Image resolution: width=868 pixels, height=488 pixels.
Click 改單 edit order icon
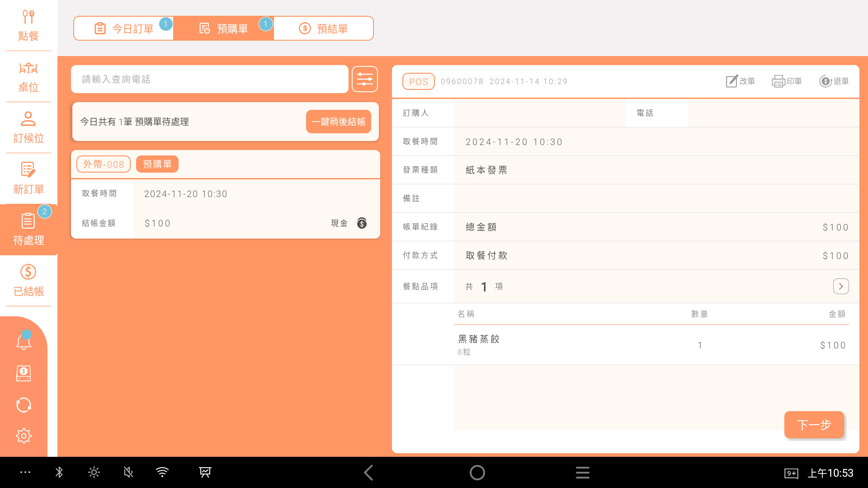coord(740,81)
